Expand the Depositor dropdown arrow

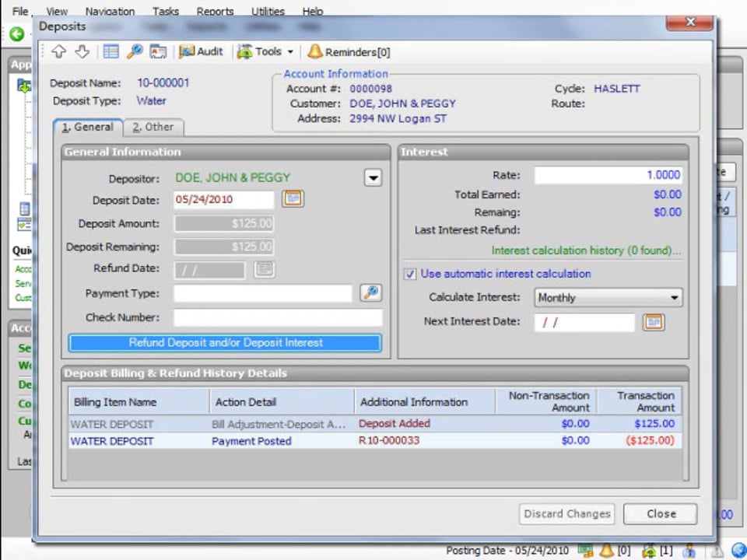[x=373, y=178]
